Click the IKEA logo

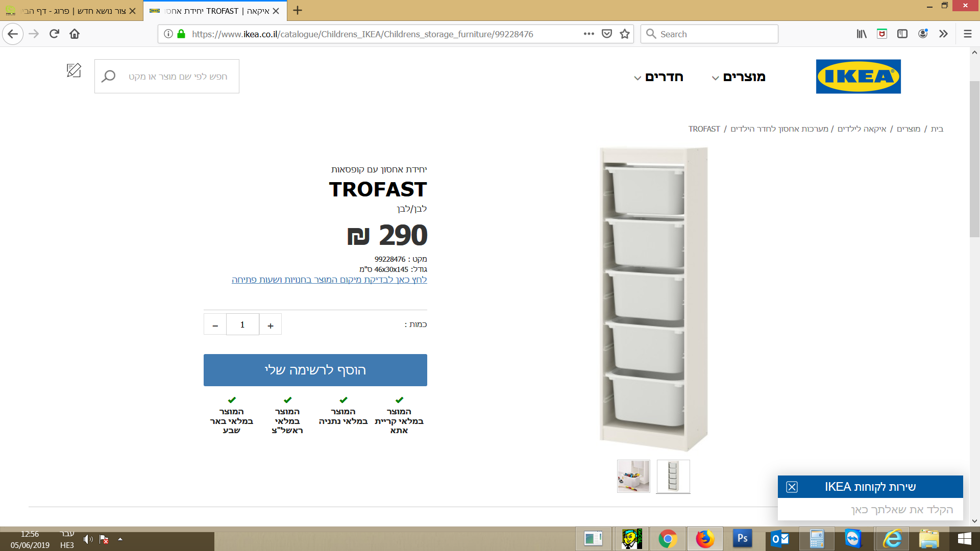tap(858, 77)
